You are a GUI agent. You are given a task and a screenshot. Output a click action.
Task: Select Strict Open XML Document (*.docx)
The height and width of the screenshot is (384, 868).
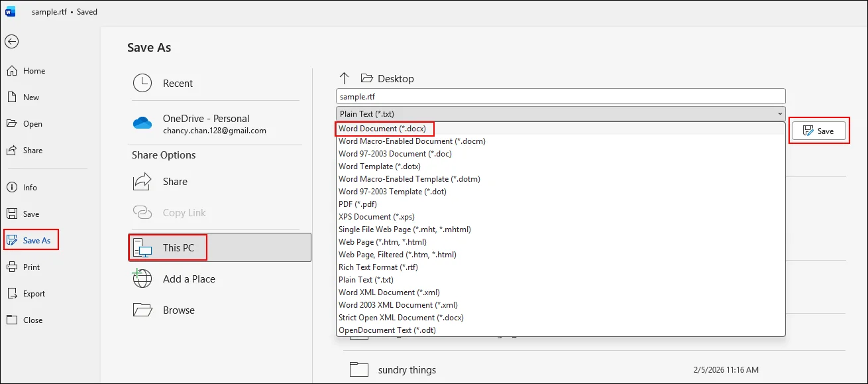pyautogui.click(x=561, y=318)
